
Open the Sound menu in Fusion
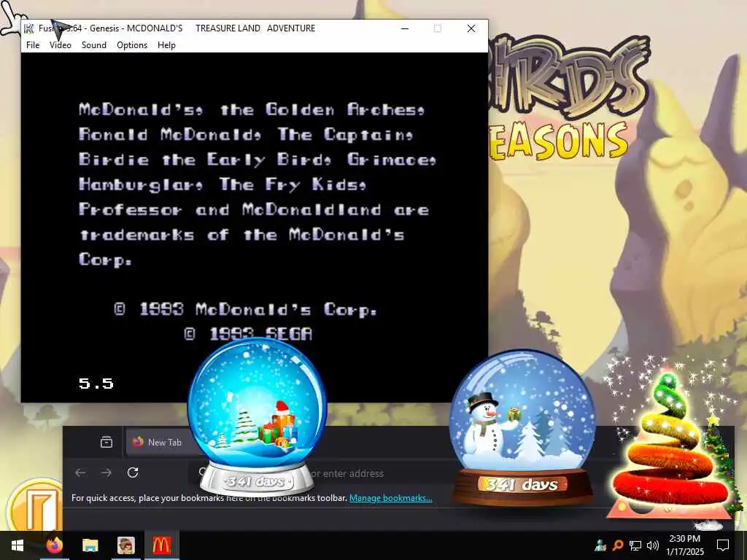(x=94, y=45)
